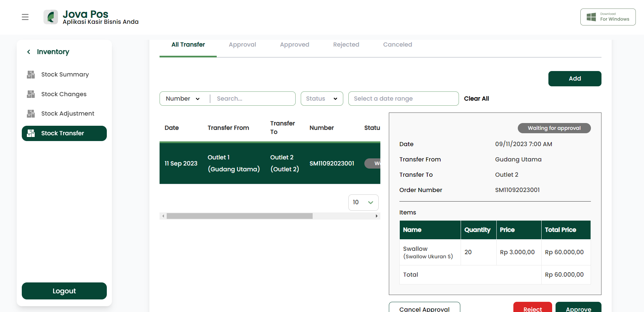
Task: Click the horizontal table scrollbar thumb
Action: click(x=240, y=216)
